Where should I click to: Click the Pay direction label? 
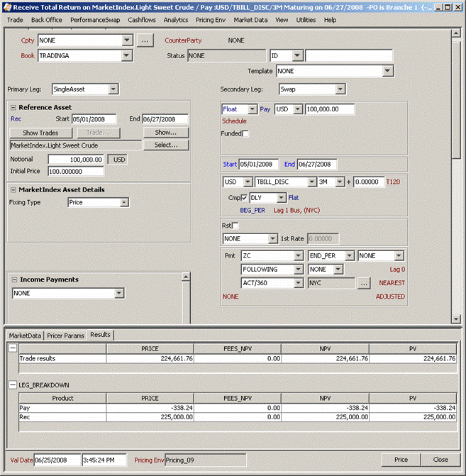(265, 109)
